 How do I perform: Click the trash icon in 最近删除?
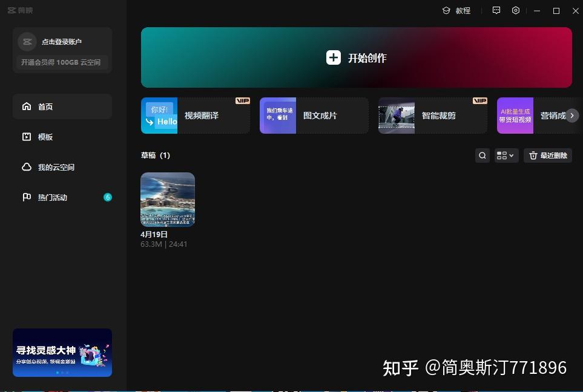click(533, 155)
